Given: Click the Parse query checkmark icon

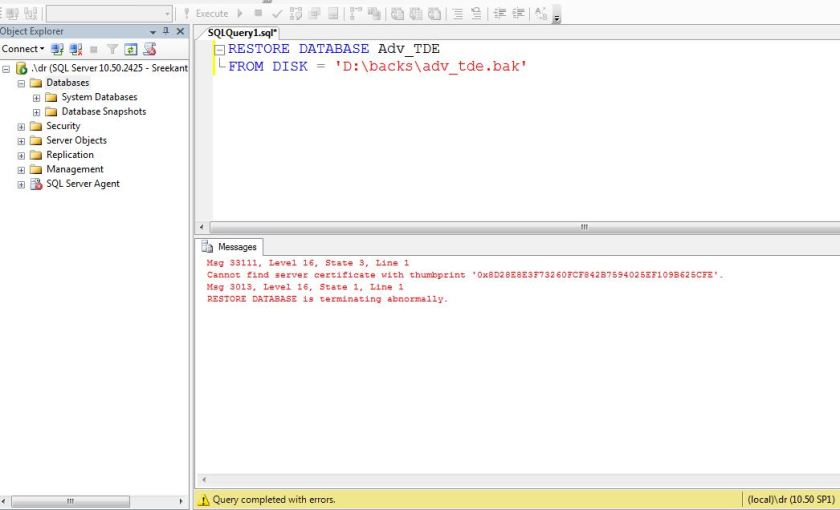Looking at the screenshot, I should click(x=277, y=14).
